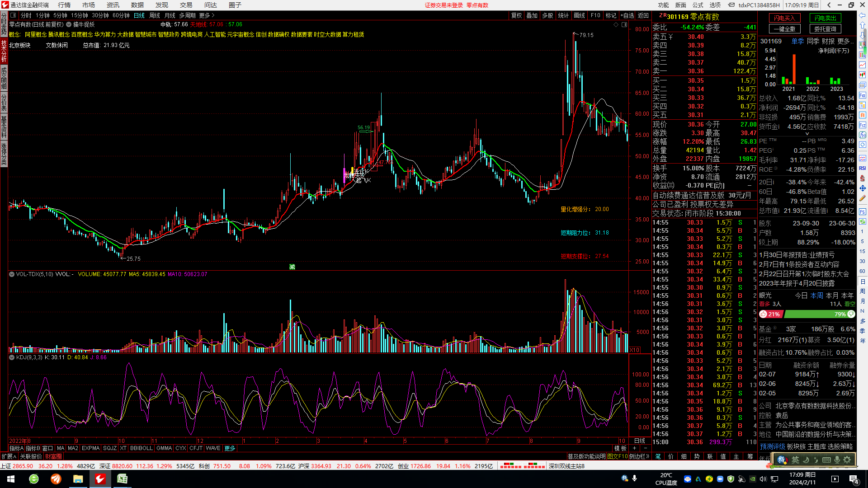
Task: Toggle the panel layout icon before 分时
Action: 13,15
